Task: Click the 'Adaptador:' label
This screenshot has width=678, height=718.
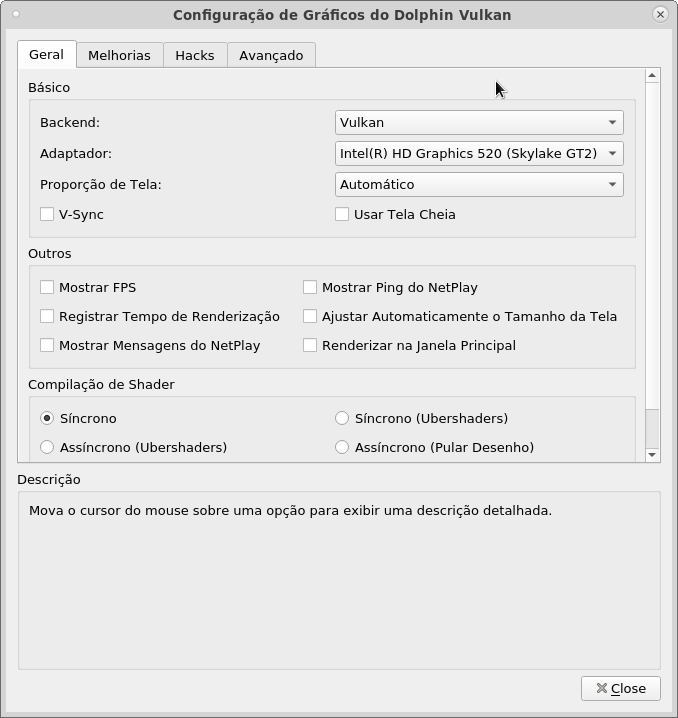Action: tap(76, 153)
